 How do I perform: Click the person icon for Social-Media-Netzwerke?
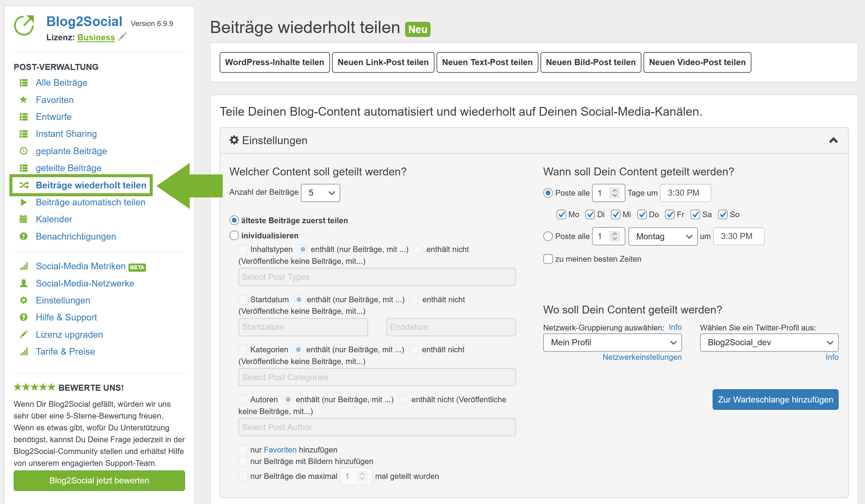tap(23, 283)
